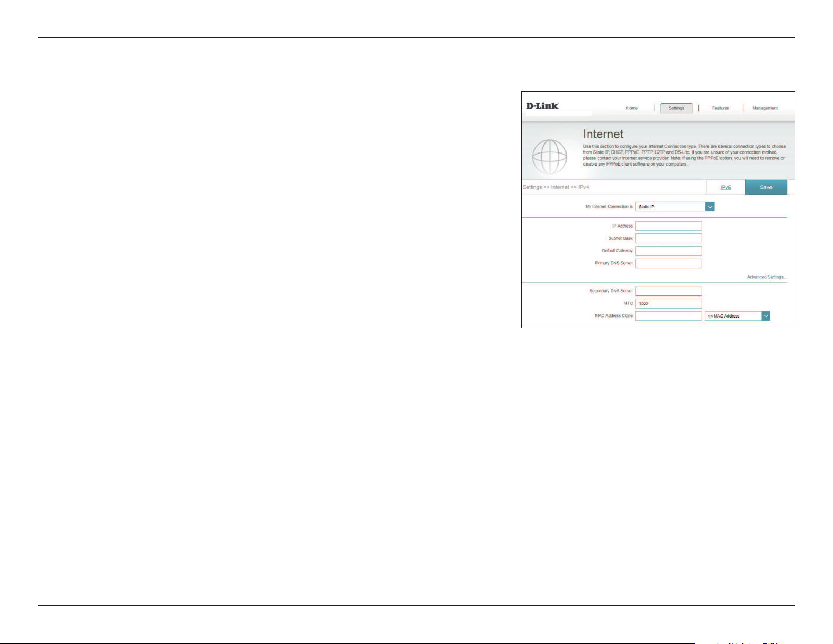The width and height of the screenshot is (833, 644).
Task: Click the Save button
Action: 766,187
